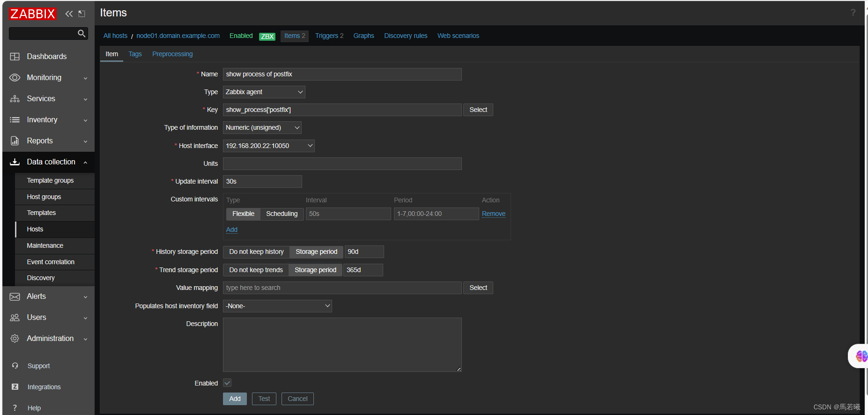Open Type of information dropdown

click(262, 127)
